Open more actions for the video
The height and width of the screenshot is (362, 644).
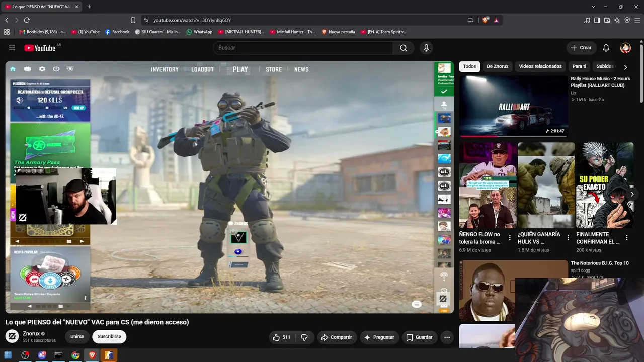(447, 337)
